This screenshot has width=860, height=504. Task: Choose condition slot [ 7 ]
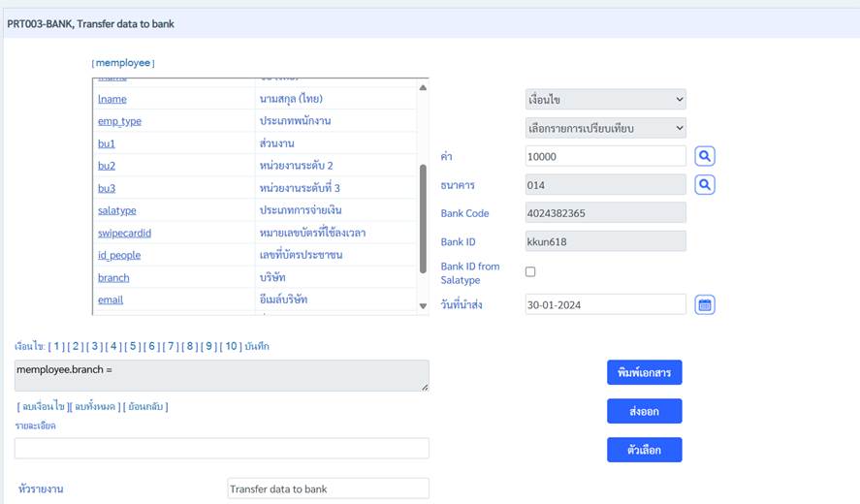coord(171,346)
